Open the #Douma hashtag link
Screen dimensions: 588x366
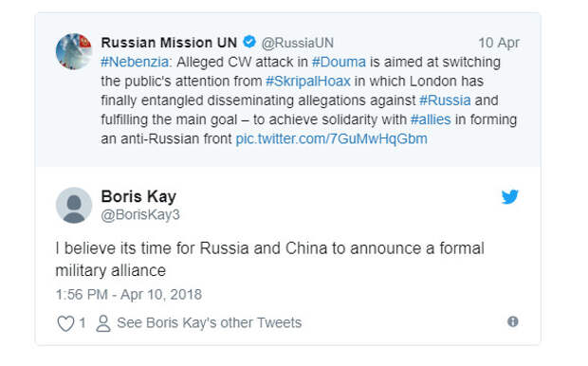point(339,62)
